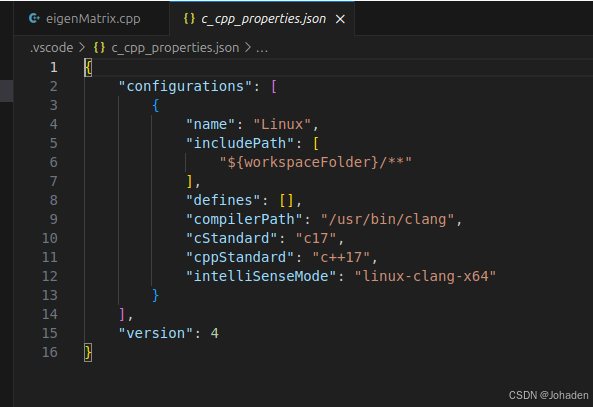Image resolution: width=593 pixels, height=407 pixels.
Task: Click the "intelliSenseMode" key
Action: [261, 276]
